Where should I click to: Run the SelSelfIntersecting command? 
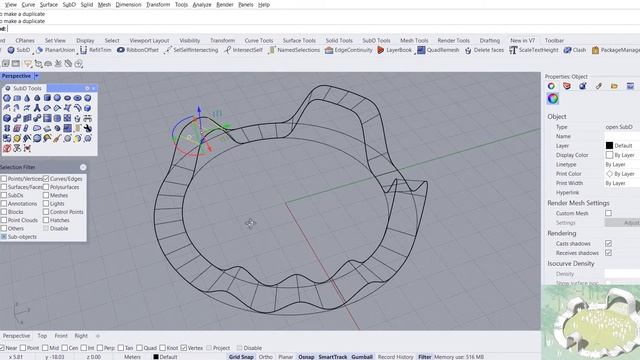click(191, 50)
